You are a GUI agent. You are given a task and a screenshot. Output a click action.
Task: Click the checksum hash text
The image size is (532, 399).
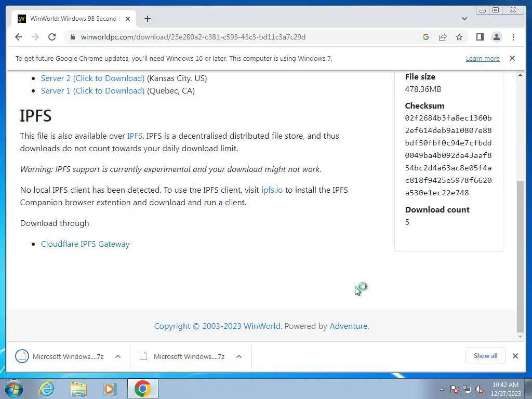[448, 155]
